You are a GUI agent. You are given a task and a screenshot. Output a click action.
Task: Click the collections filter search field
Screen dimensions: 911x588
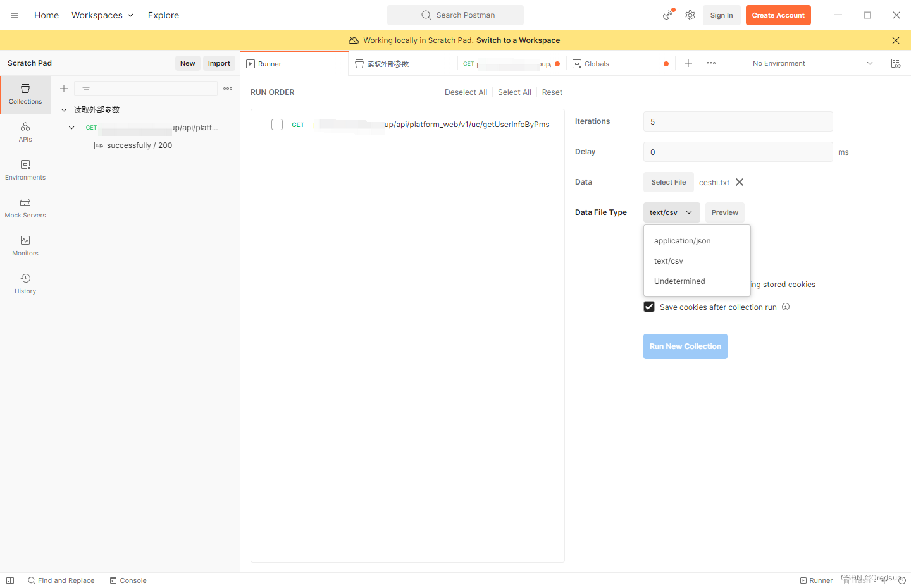(x=146, y=89)
